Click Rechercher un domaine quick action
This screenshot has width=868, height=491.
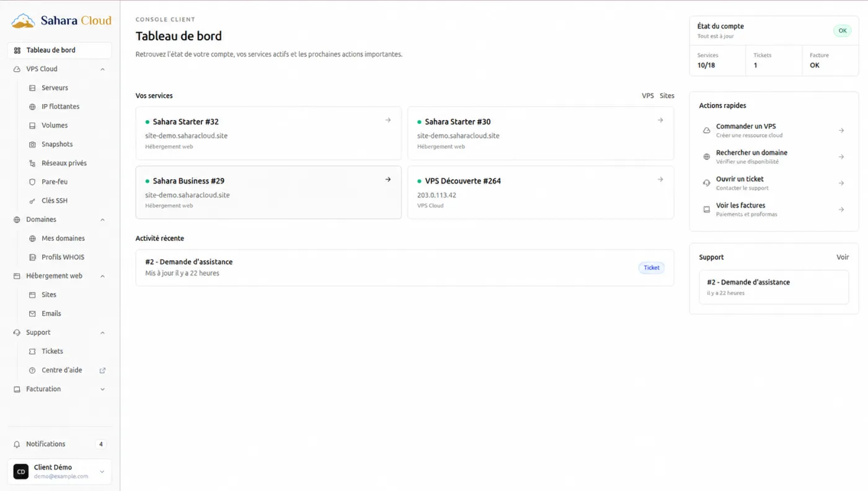point(774,157)
